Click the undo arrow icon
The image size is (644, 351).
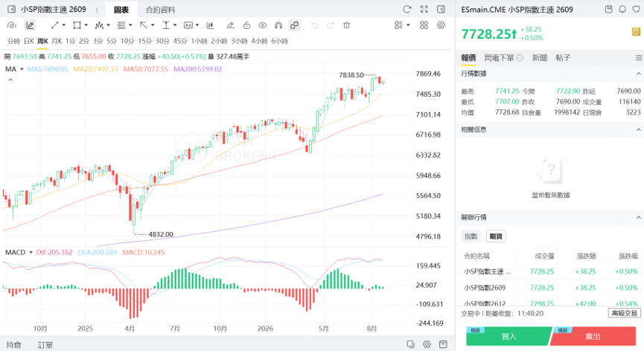315,25
